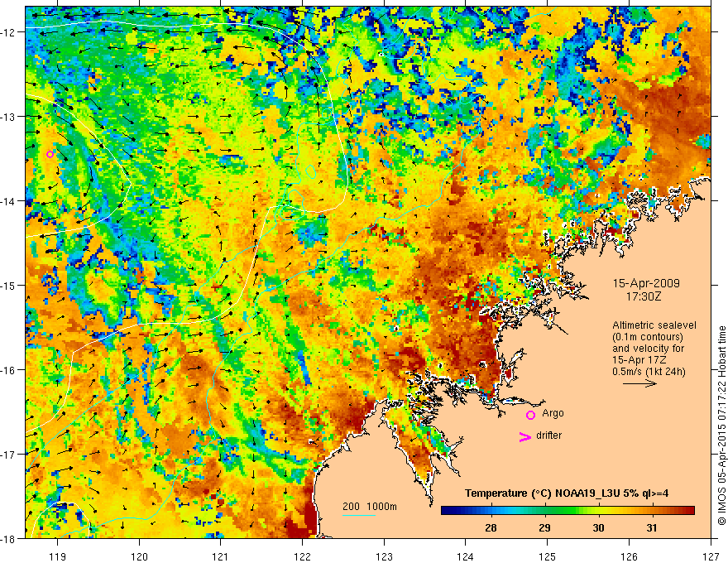Click latitude label -18 on the axis

coord(8,538)
